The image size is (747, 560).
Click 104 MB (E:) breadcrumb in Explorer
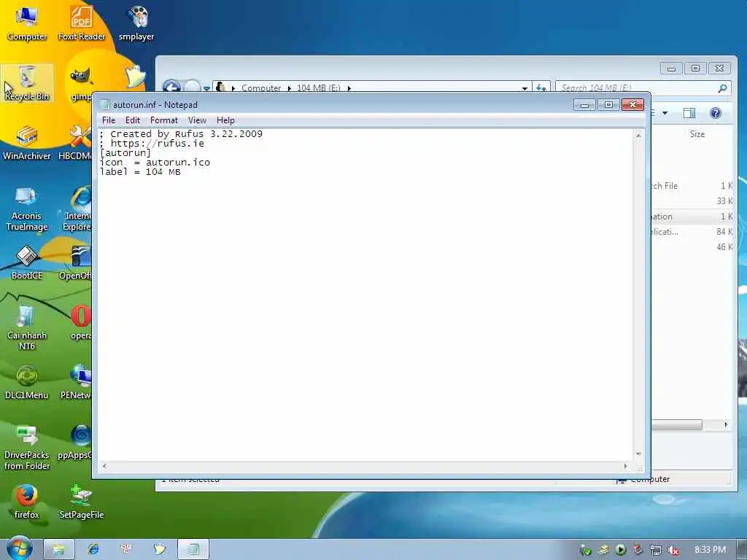319,87
